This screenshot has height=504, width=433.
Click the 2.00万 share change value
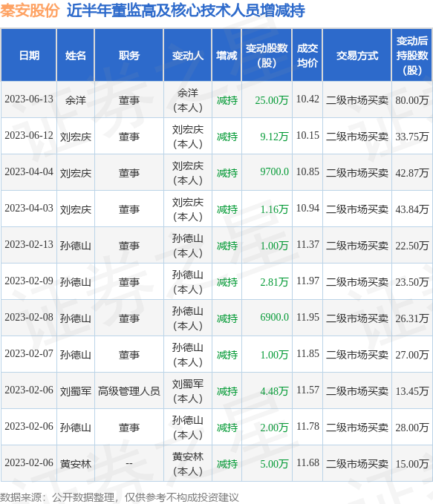274,428
